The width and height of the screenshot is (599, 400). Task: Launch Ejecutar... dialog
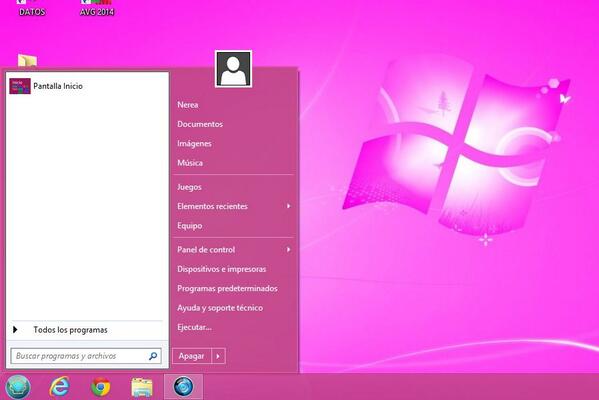tap(194, 327)
